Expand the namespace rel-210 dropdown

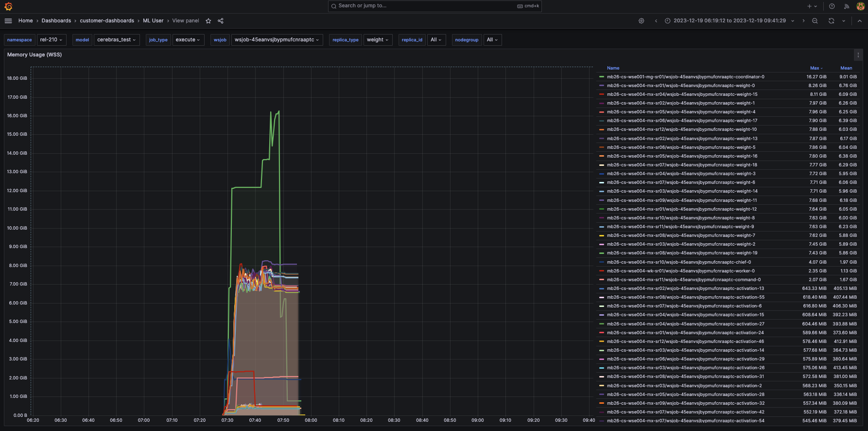tap(51, 40)
